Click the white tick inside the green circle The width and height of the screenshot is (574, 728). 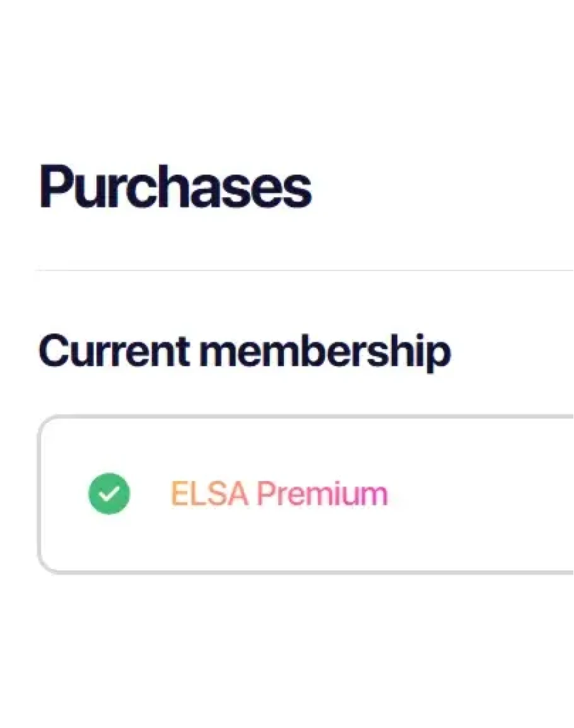pos(109,494)
